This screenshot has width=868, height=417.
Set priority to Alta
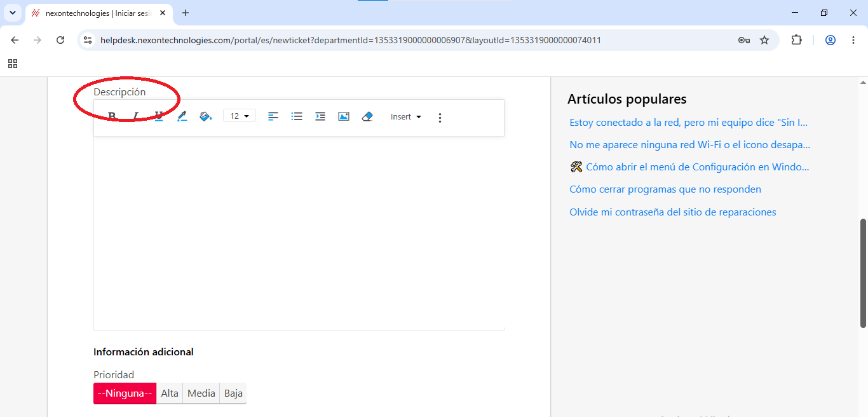tap(170, 393)
